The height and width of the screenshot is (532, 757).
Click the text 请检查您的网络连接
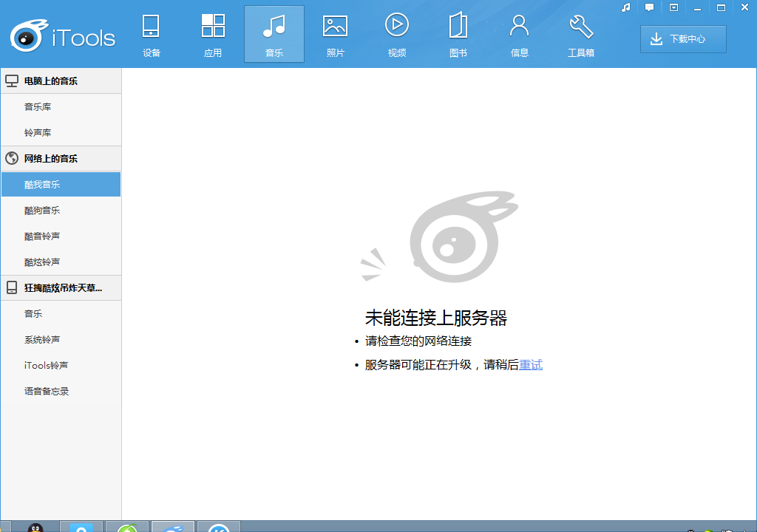(x=418, y=341)
